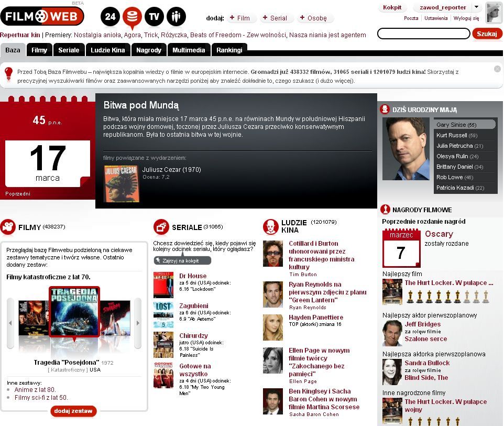
Task: Open the user avatar thumbnail
Action: click(494, 12)
